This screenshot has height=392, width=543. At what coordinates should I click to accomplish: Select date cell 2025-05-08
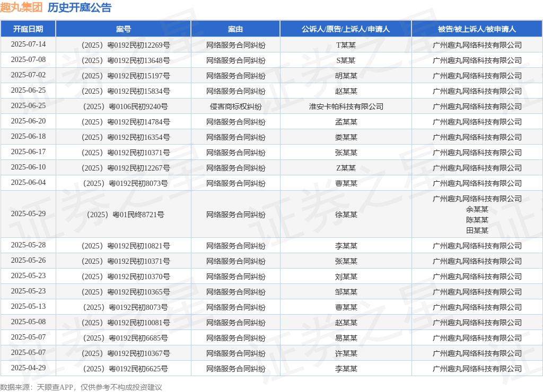[28, 322]
